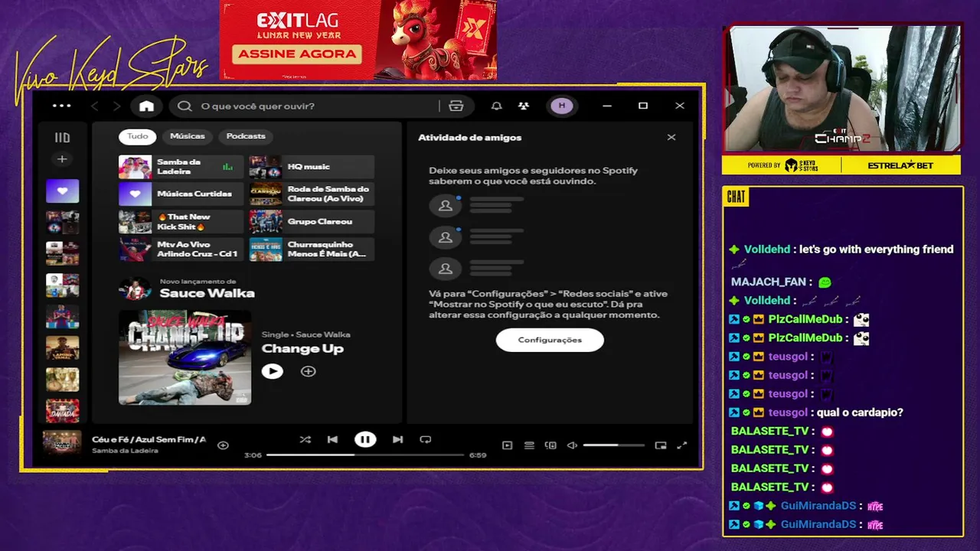Skip to next track

coord(397,439)
